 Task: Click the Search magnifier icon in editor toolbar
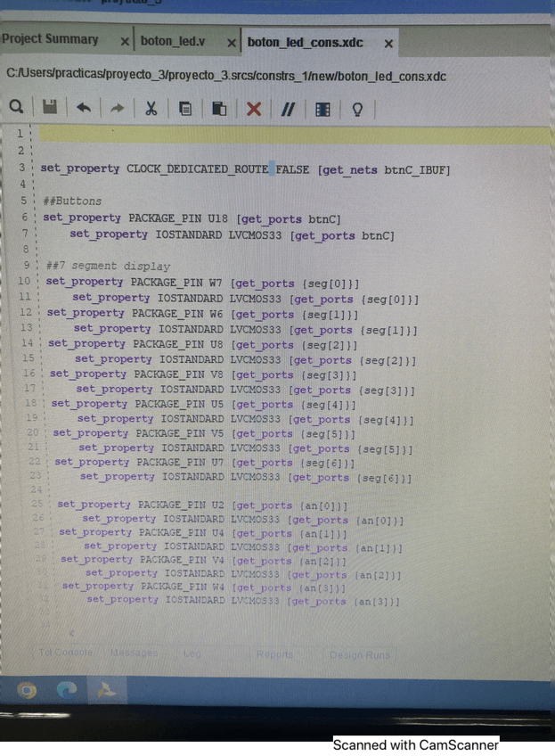pos(16,108)
